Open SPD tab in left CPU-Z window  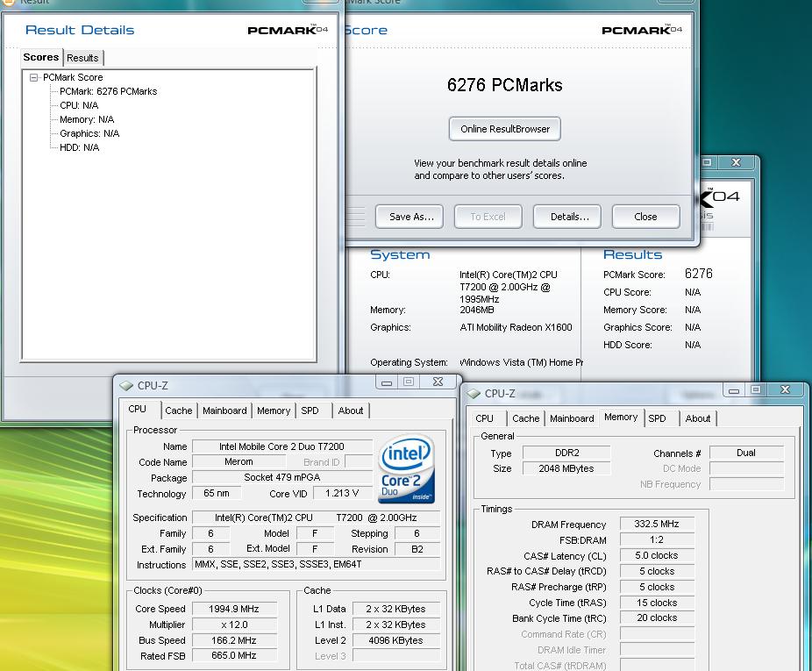310,410
